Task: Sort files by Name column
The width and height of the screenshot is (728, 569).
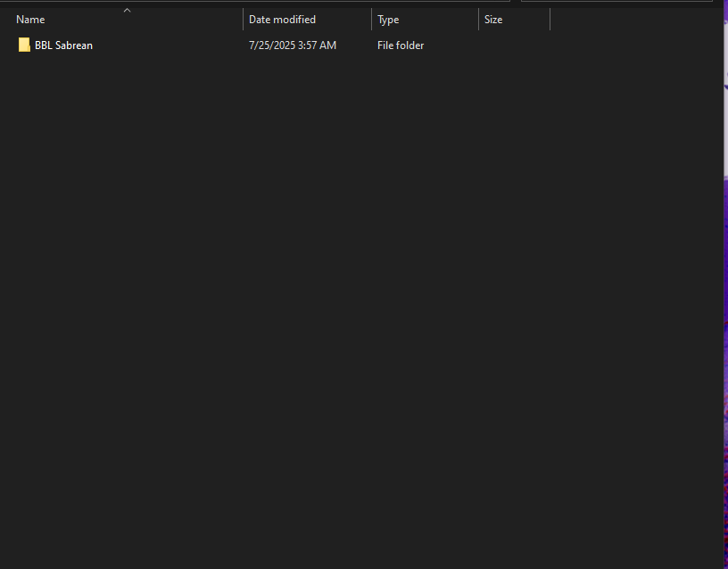Action: tap(30, 20)
